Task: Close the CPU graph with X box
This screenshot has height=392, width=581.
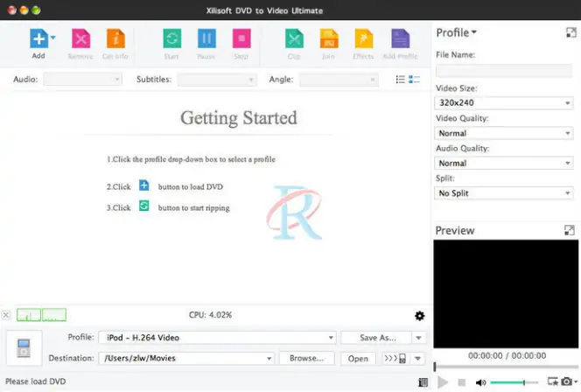Action: tap(6, 315)
